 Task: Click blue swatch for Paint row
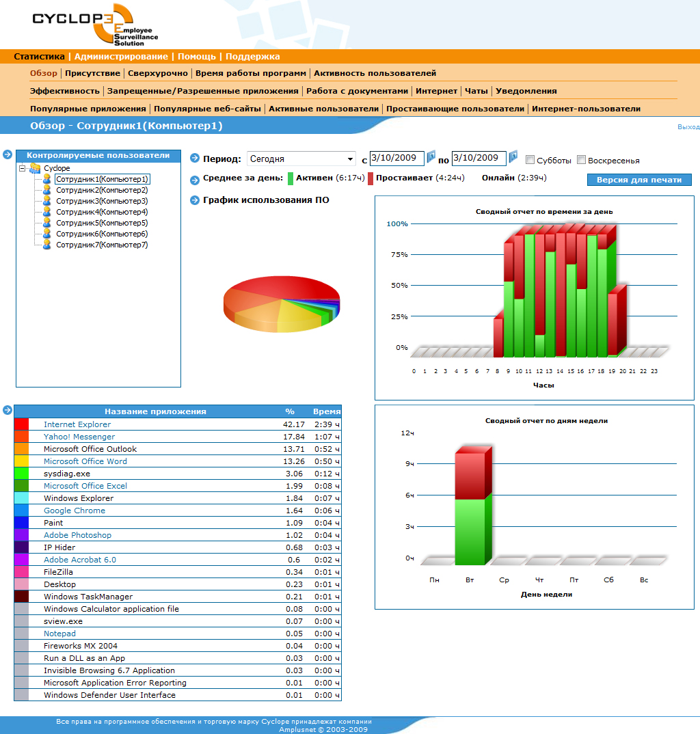pyautogui.click(x=22, y=522)
